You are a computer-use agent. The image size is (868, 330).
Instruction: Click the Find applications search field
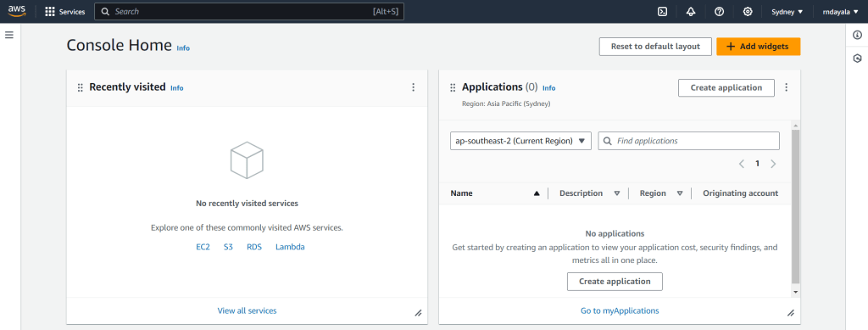tap(688, 141)
